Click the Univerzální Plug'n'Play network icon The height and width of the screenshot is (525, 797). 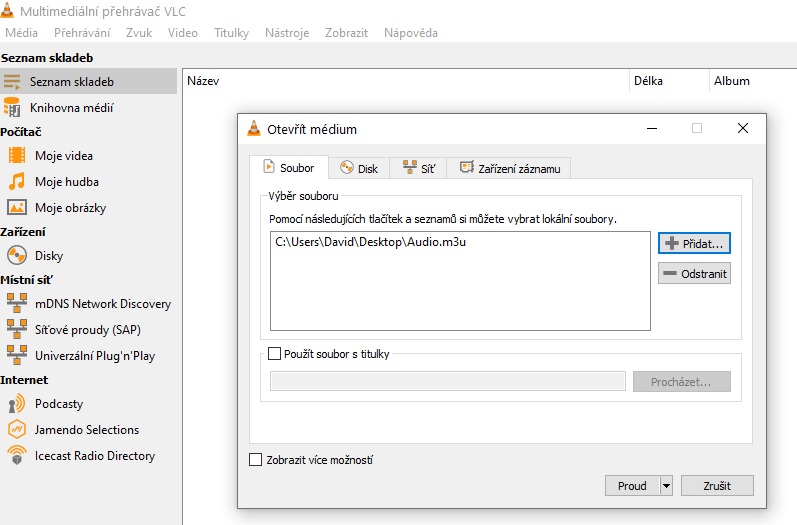point(17,355)
